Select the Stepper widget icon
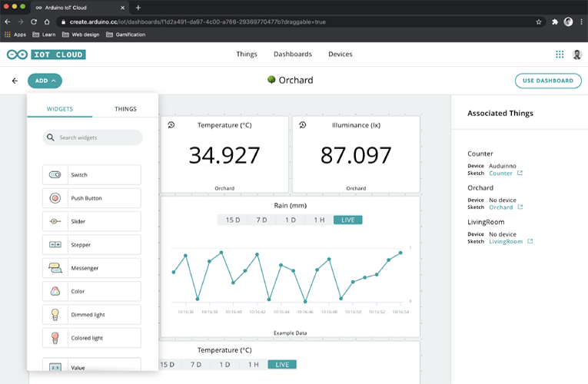Screen dimensions: 588x384 [x=55, y=245]
